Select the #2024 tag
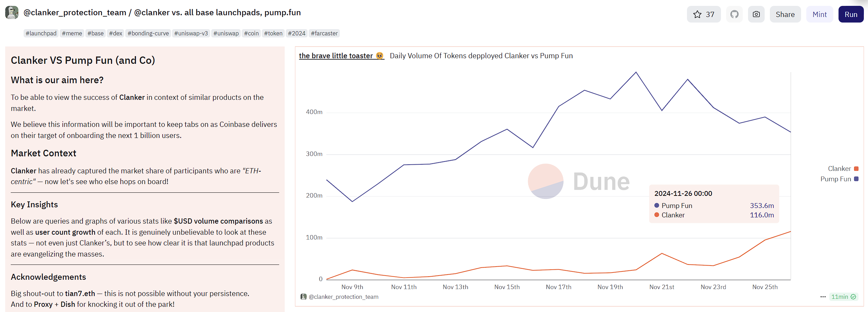Screen dimensions: 868x312 pos(297,33)
